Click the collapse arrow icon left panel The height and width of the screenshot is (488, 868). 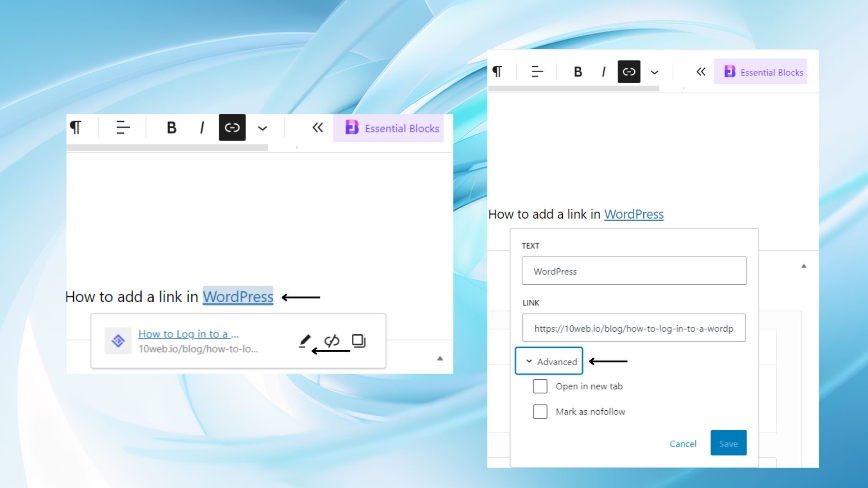pyautogui.click(x=317, y=127)
